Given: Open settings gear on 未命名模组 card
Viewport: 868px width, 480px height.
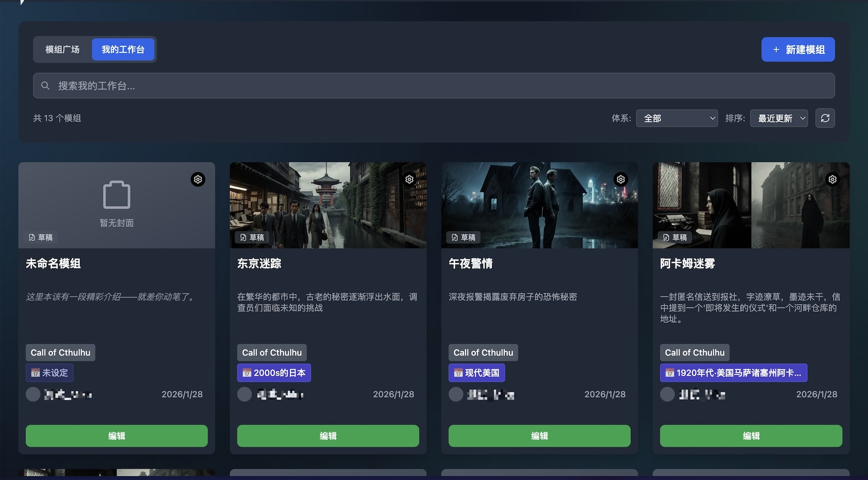Looking at the screenshot, I should [198, 179].
